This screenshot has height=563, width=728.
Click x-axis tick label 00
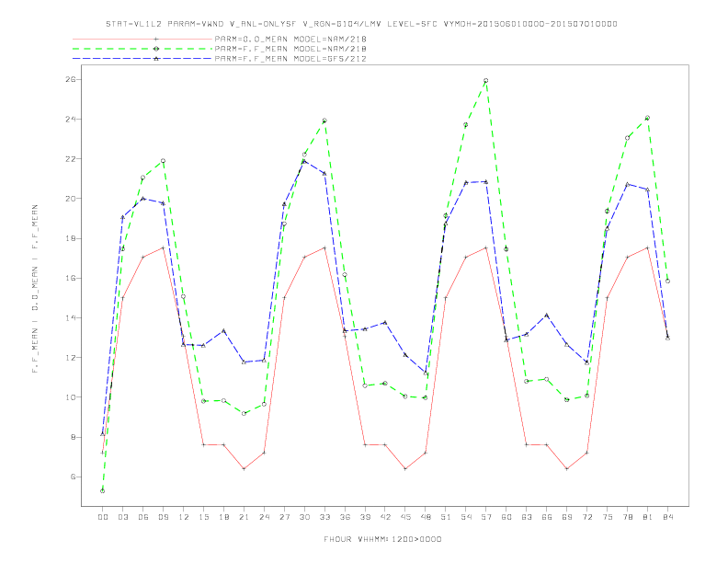[103, 517]
